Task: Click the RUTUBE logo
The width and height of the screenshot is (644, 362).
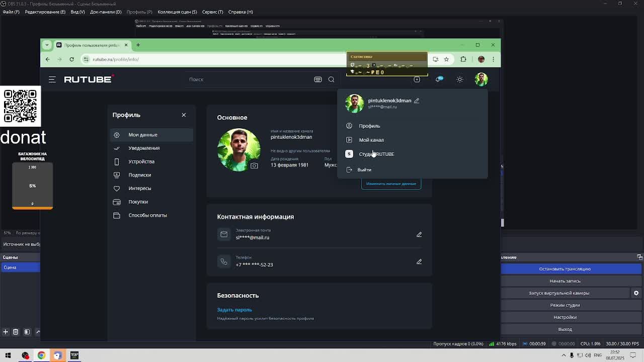Action: tap(89, 79)
